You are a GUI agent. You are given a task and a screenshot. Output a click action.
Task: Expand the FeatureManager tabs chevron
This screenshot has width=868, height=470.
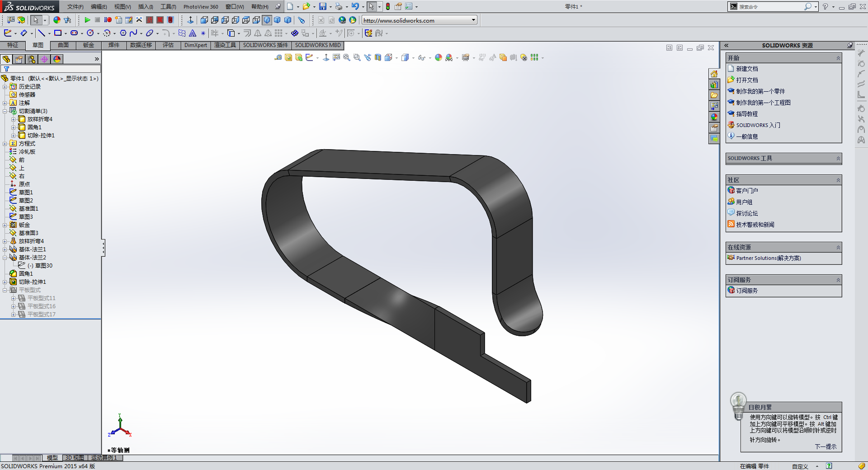pyautogui.click(x=97, y=59)
